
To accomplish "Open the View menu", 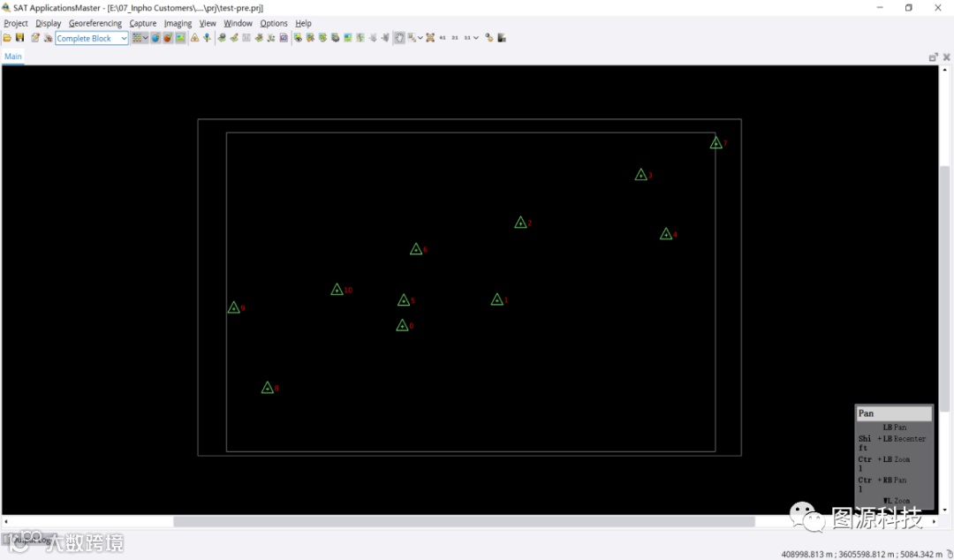I will tap(208, 23).
